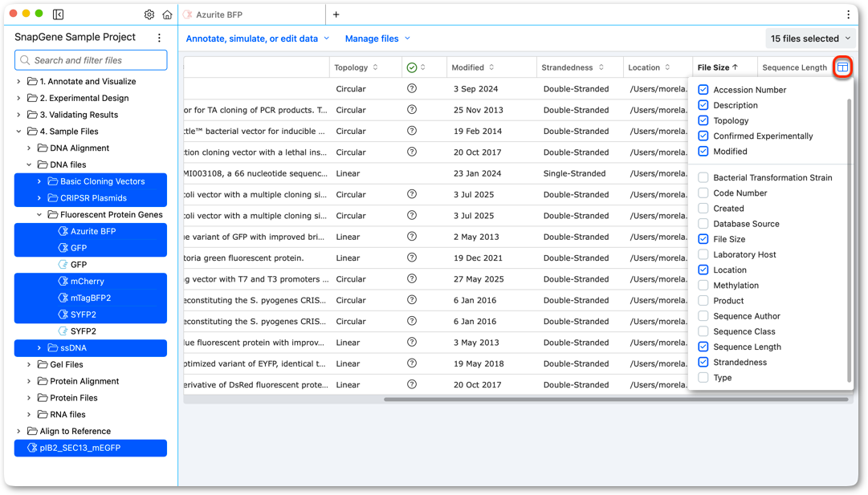The width and height of the screenshot is (868, 495).
Task: Open the top-right window options menu
Action: [x=848, y=15]
